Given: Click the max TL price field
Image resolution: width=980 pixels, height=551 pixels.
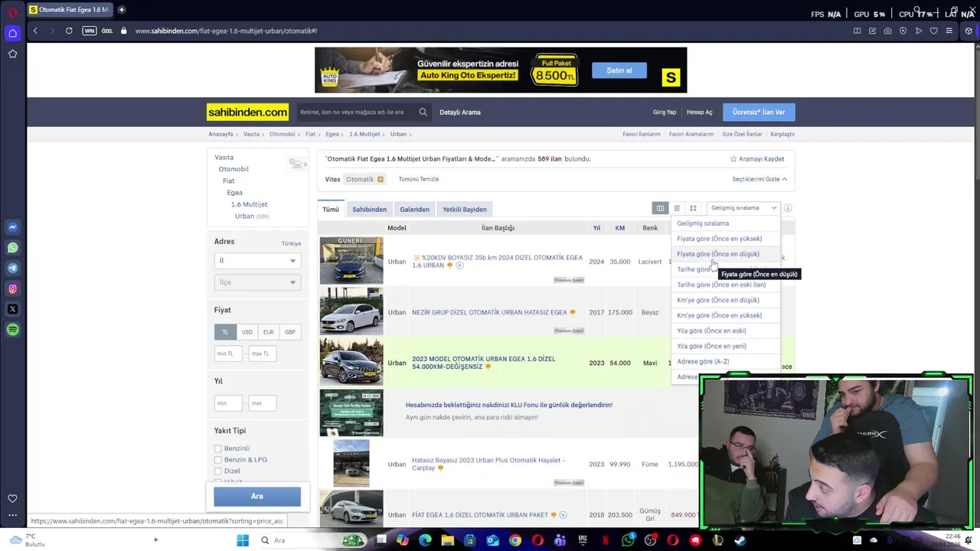Looking at the screenshot, I should (x=262, y=354).
